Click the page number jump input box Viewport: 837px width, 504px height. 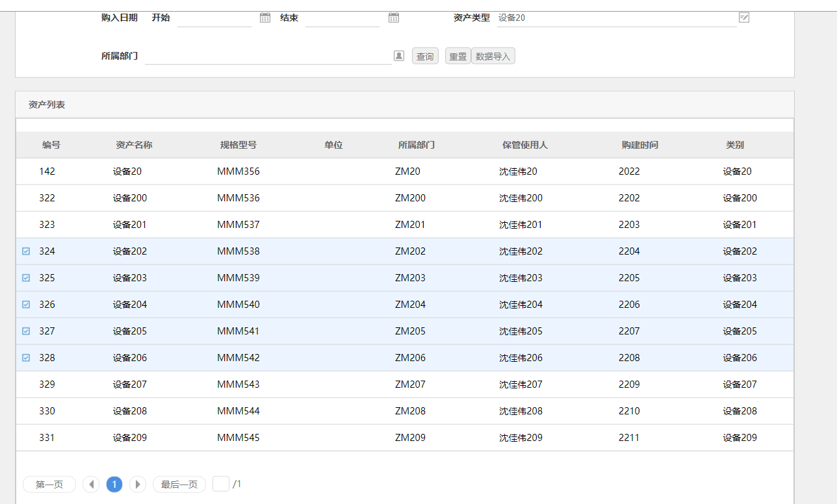point(221,484)
